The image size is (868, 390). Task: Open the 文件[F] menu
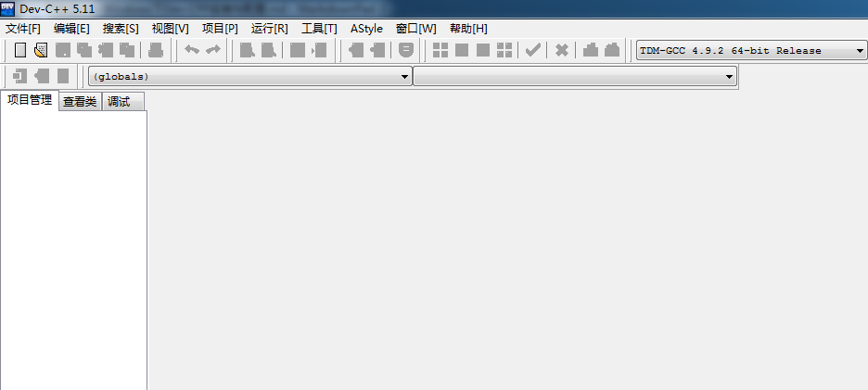coord(23,29)
